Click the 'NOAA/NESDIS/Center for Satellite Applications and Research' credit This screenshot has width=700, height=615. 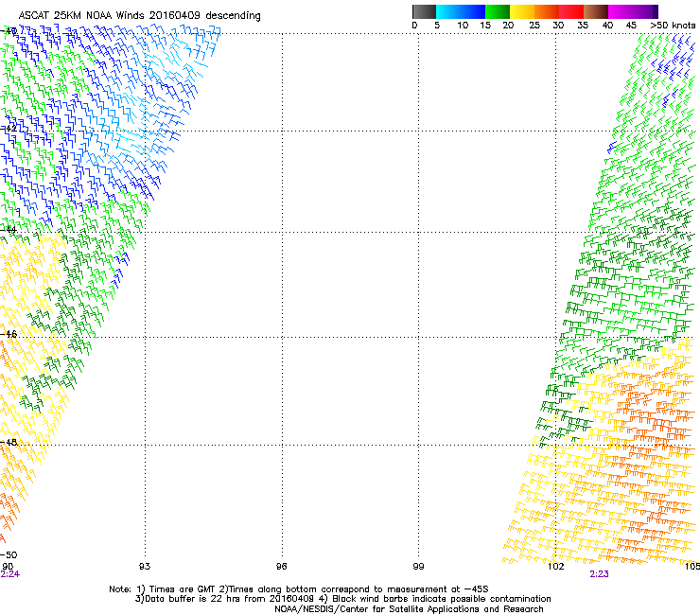pyautogui.click(x=409, y=609)
